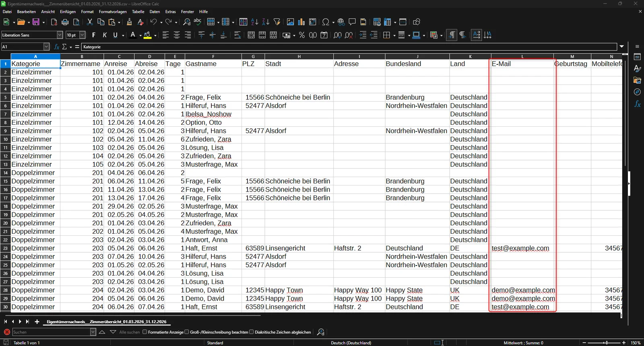The height and width of the screenshot is (346, 644).
Task: Toggle bold formatting (F button)
Action: [x=94, y=35]
